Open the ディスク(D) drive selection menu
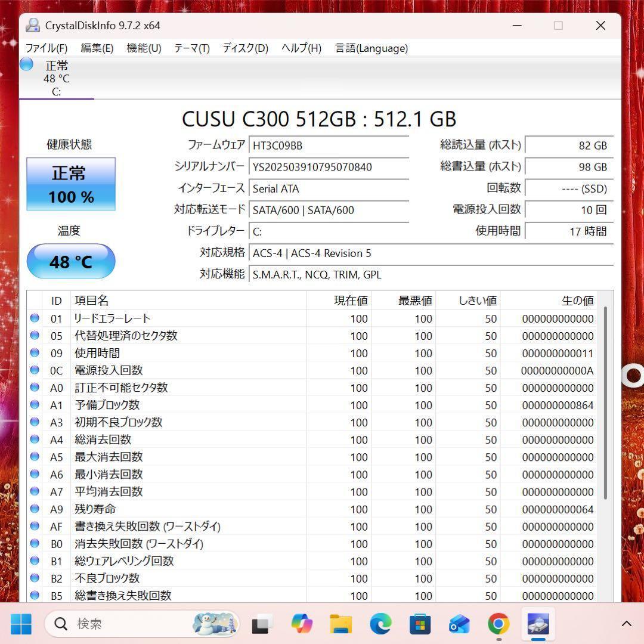Screen dimensions: 644x644 (x=244, y=48)
